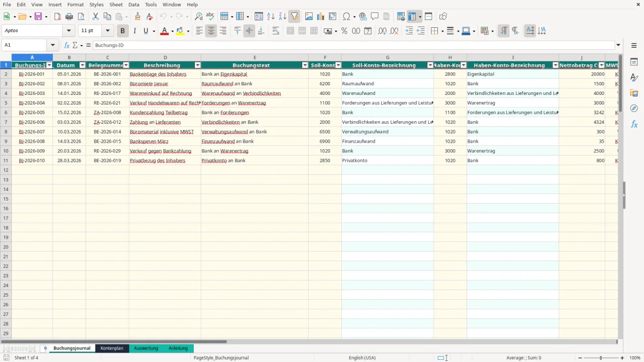Open Function Wizard beside the Name Box
The height and width of the screenshot is (362, 644).
pos(67,45)
